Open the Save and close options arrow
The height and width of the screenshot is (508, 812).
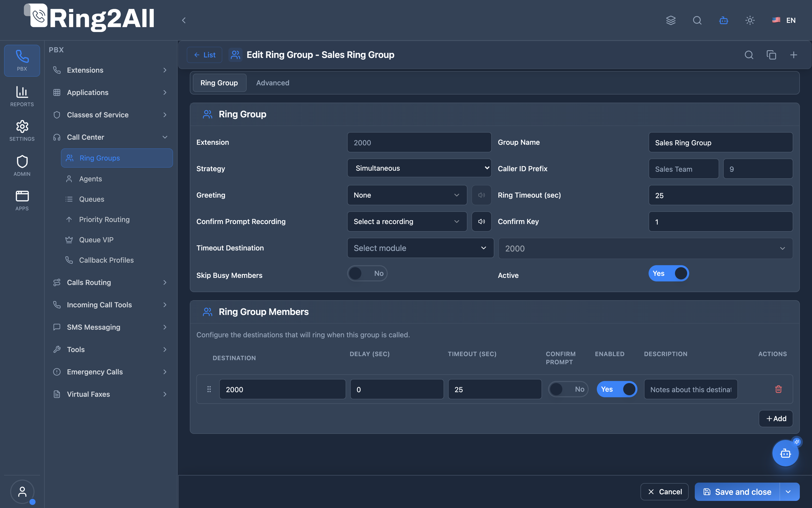click(x=789, y=492)
